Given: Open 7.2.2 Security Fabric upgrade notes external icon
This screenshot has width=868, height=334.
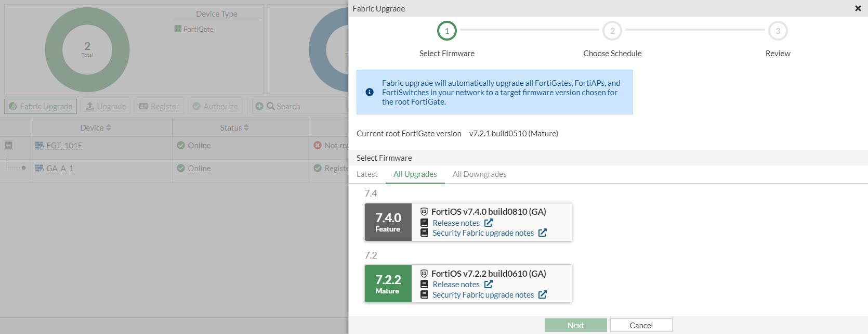Looking at the screenshot, I should [543, 294].
